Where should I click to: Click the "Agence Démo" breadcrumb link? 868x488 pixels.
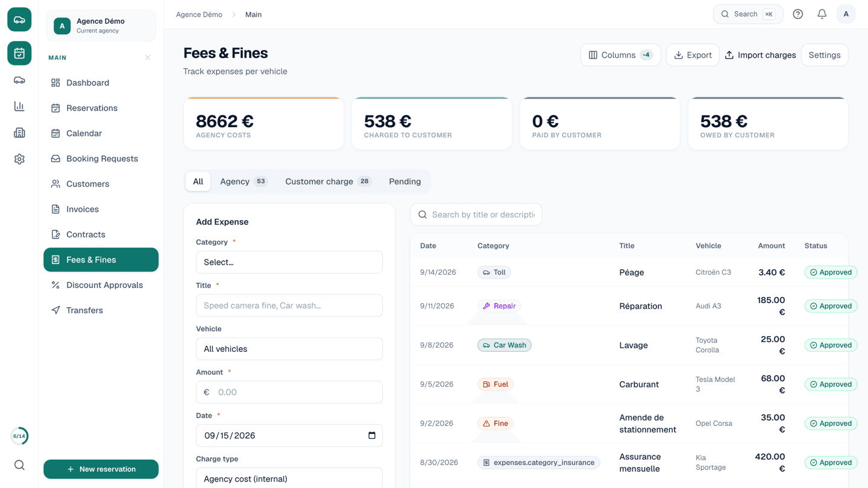[x=199, y=14]
